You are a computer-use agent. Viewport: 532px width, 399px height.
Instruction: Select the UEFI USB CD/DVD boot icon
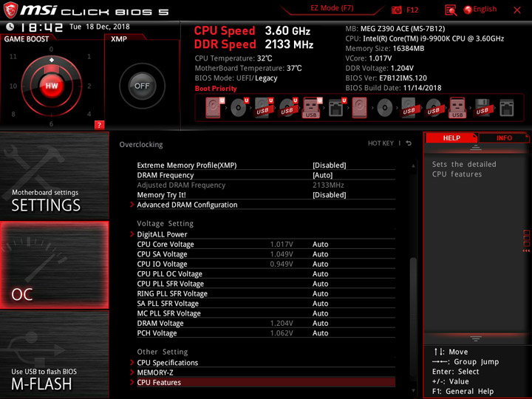pyautogui.click(x=288, y=108)
